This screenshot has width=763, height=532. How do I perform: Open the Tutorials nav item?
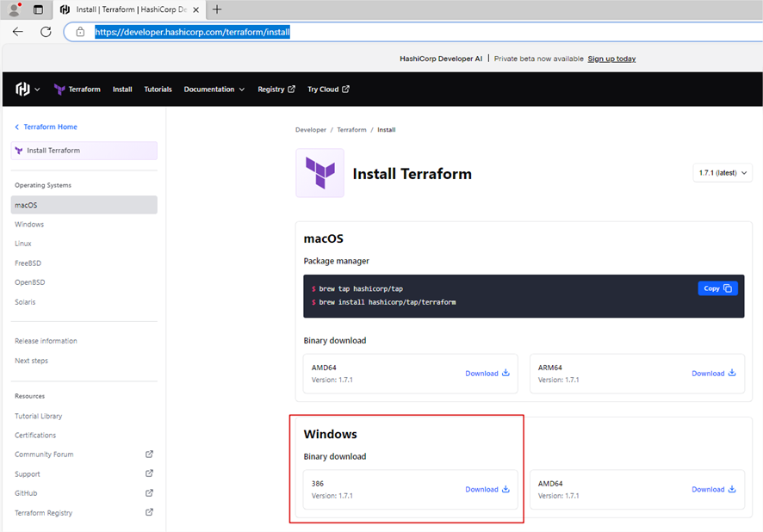pyautogui.click(x=158, y=89)
